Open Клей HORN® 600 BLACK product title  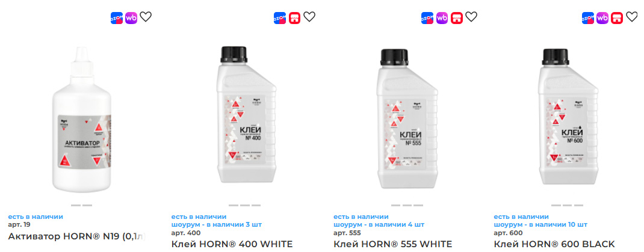pyautogui.click(x=554, y=244)
